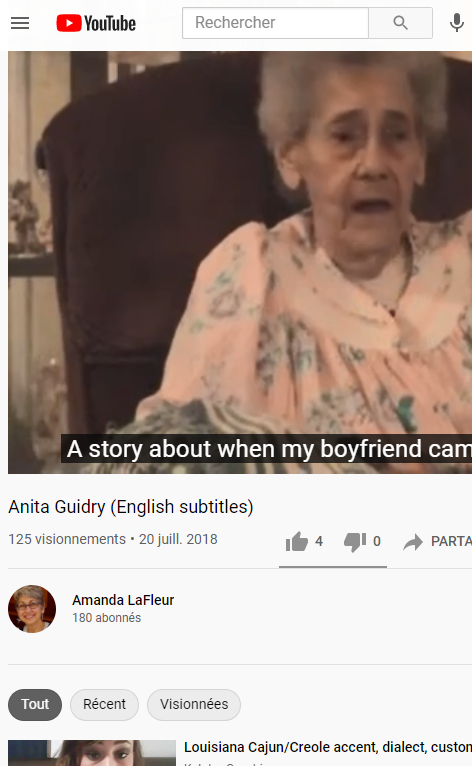The height and width of the screenshot is (766, 472).
Task: Focus the Rechercher search field
Action: tap(275, 23)
